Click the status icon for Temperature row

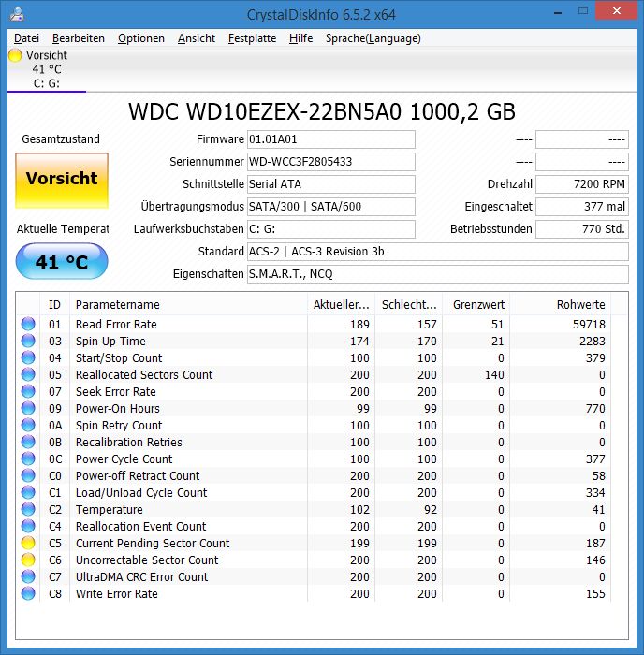tap(28, 509)
